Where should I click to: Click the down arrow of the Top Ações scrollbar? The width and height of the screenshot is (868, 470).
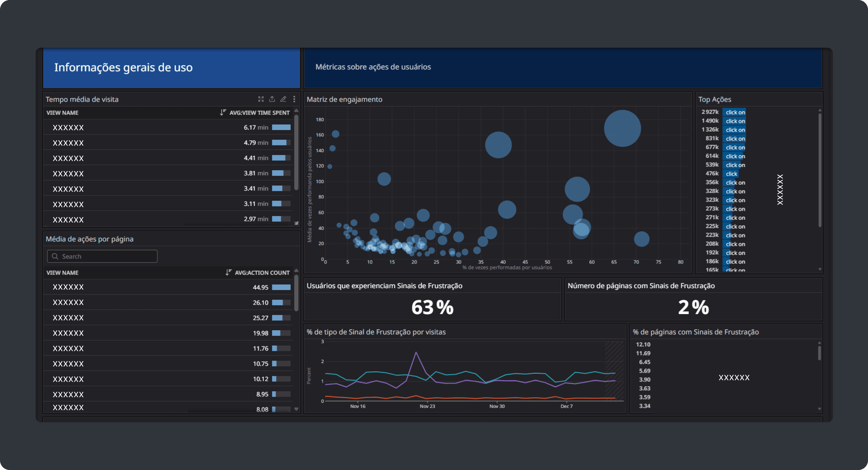(x=820, y=269)
